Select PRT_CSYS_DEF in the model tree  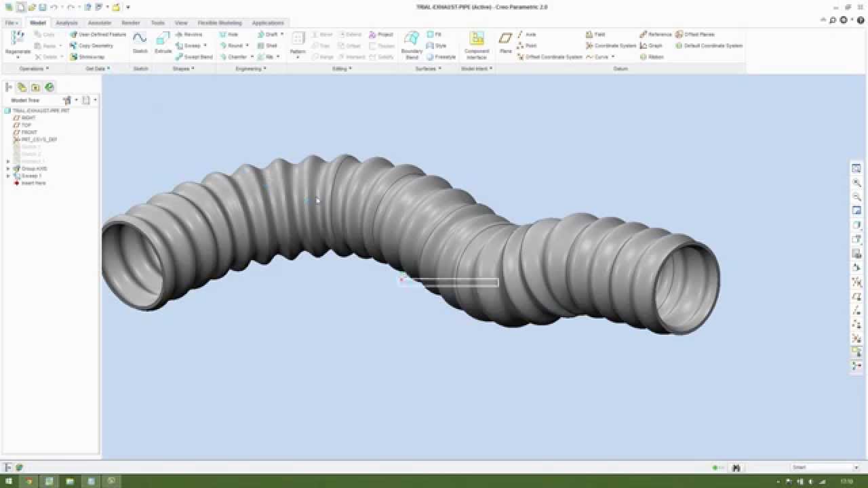pos(36,140)
